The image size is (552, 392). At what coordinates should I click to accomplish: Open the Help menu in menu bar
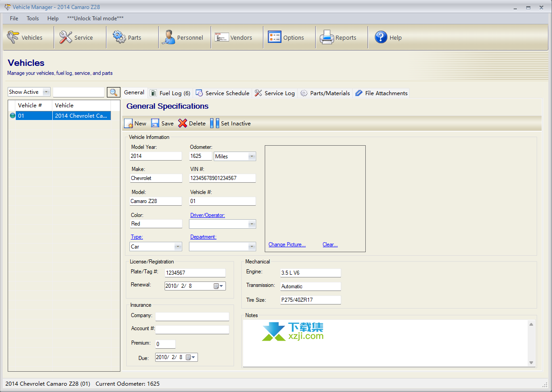pyautogui.click(x=53, y=18)
